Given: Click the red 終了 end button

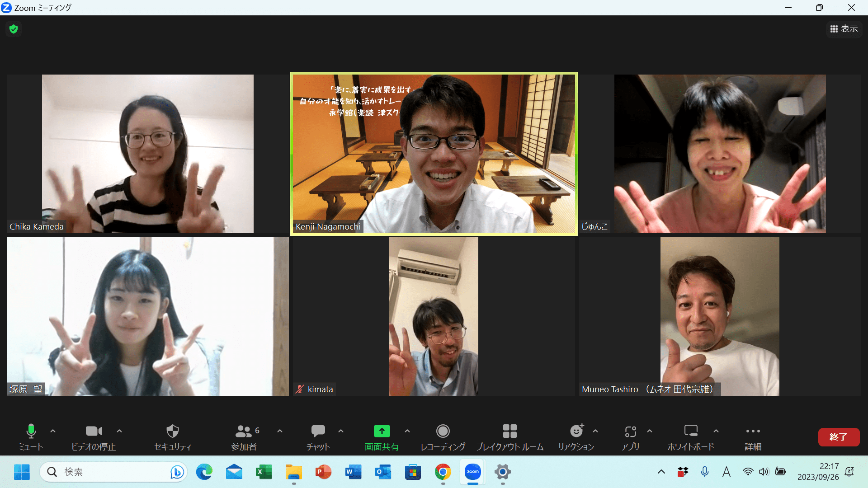Looking at the screenshot, I should [838, 437].
